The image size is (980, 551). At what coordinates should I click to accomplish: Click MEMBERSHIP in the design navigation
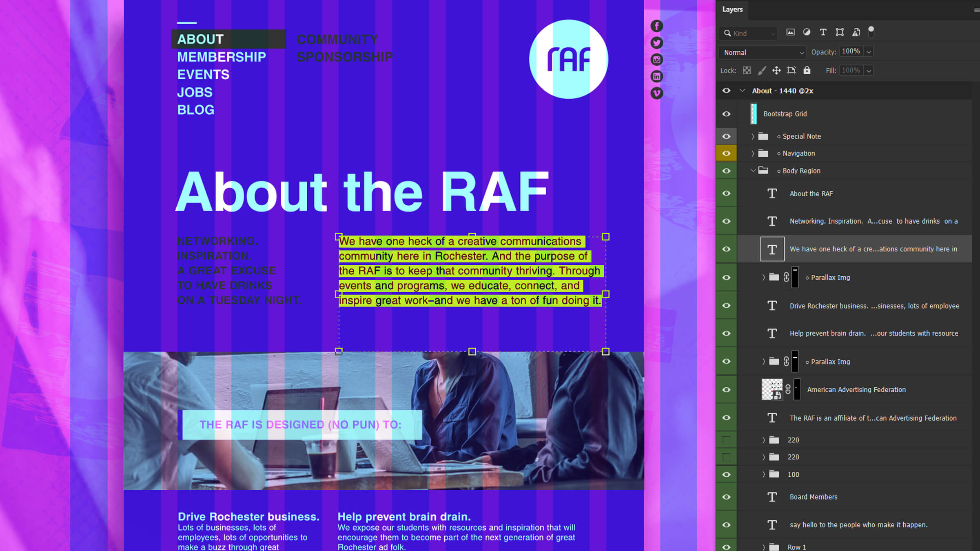tap(222, 57)
